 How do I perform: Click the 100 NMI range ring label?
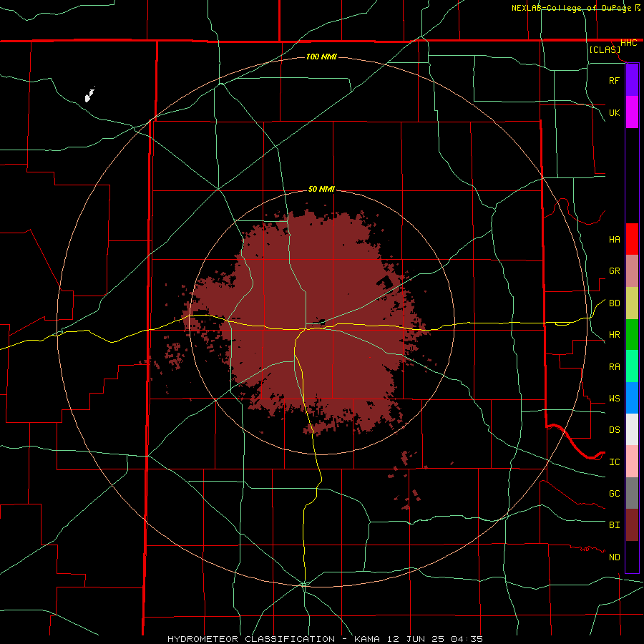tap(321, 57)
